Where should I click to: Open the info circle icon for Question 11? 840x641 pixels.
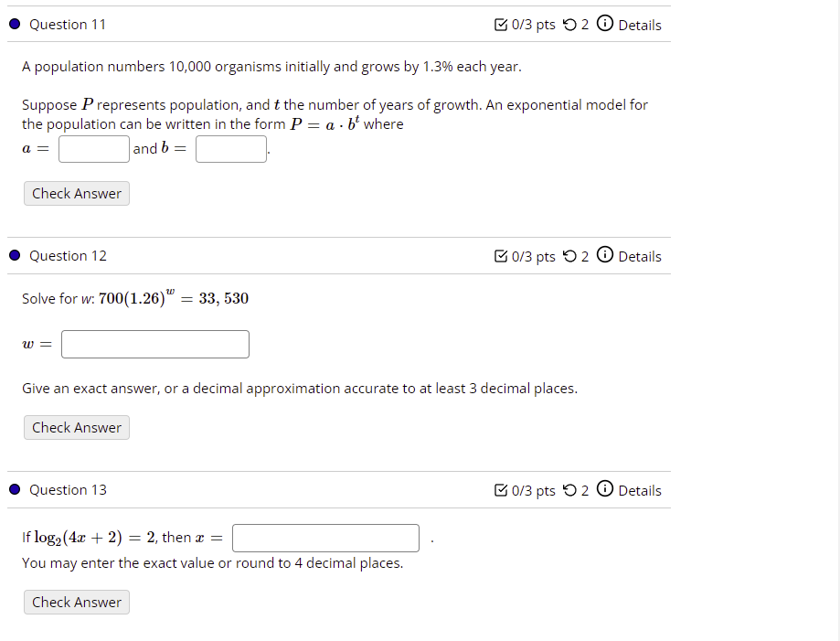click(604, 25)
